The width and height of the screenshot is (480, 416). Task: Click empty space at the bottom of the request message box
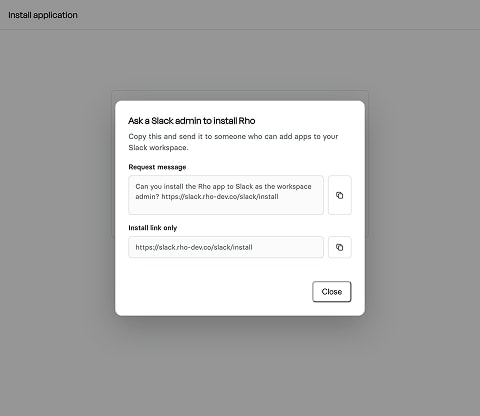click(x=226, y=207)
